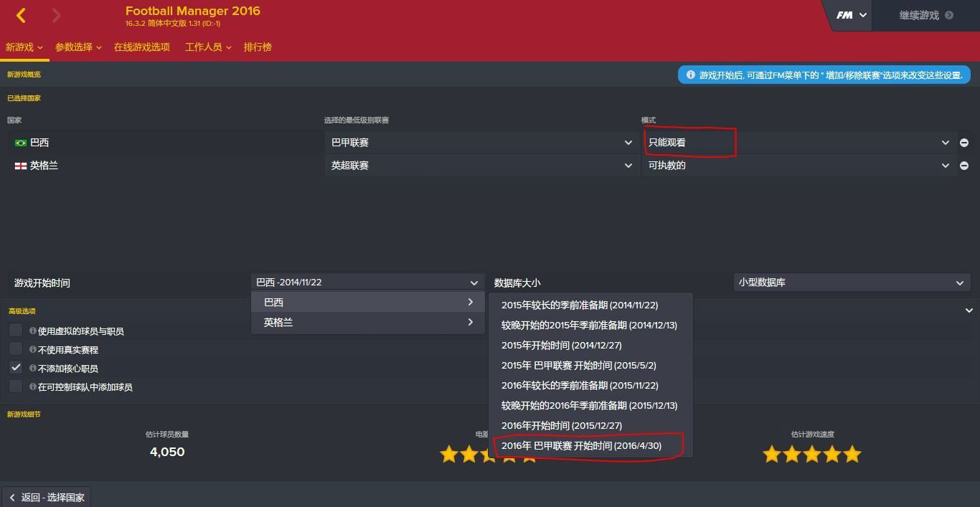Viewport: 980px width, 507px height.
Task: Choose 英格兰 in start-date submenu
Action: pos(369,323)
